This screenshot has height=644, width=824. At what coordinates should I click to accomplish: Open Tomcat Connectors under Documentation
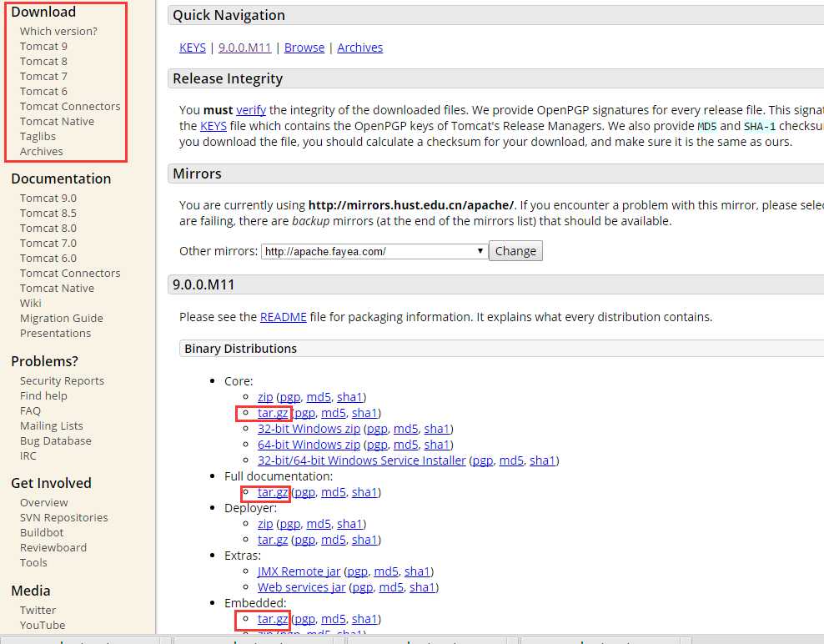[x=70, y=273]
